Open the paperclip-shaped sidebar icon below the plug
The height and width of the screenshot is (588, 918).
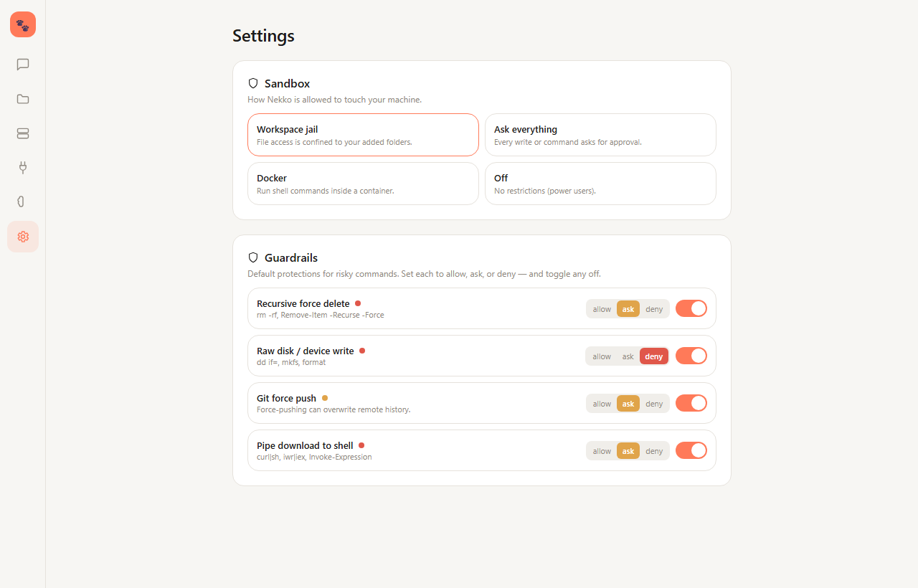[23, 202]
